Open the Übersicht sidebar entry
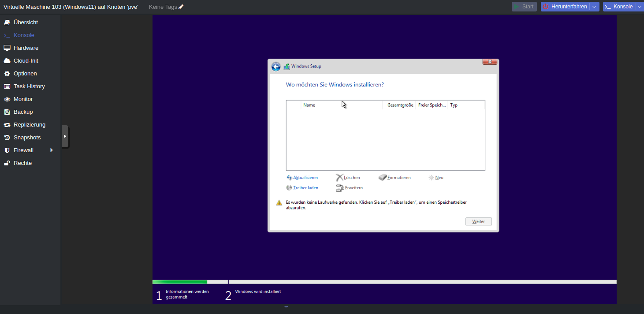 (30, 22)
